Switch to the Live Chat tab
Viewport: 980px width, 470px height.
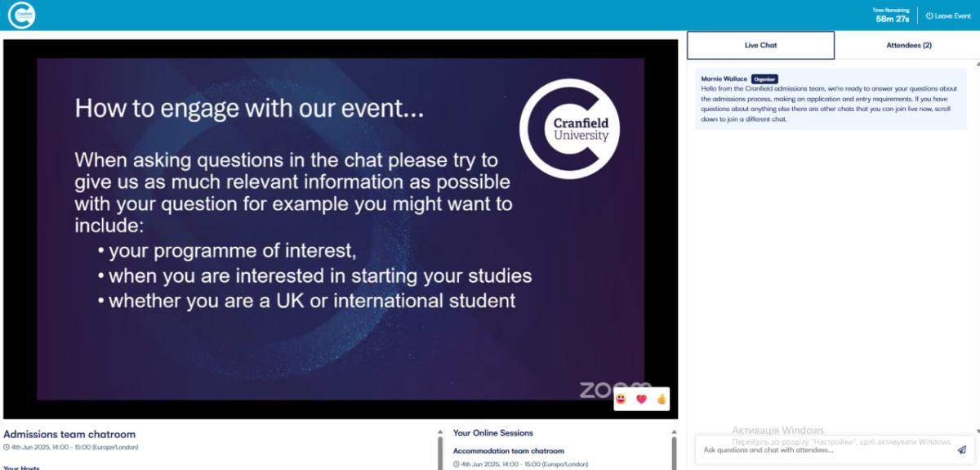pos(760,46)
